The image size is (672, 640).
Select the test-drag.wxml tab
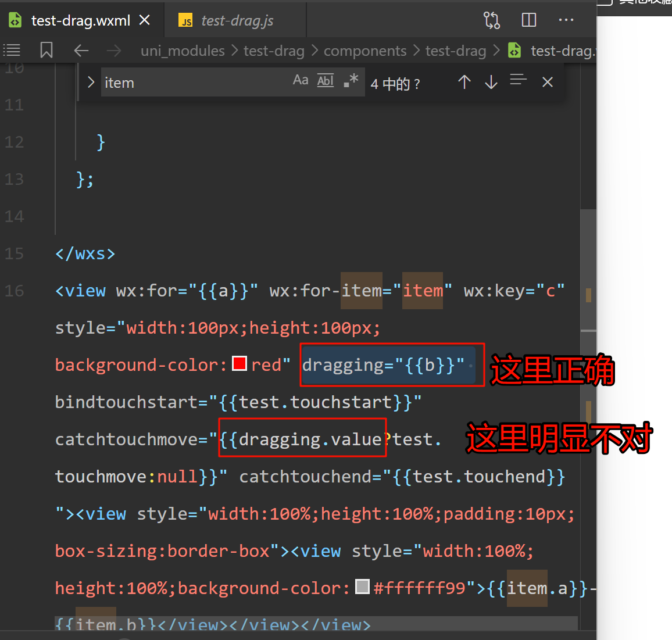click(80, 21)
